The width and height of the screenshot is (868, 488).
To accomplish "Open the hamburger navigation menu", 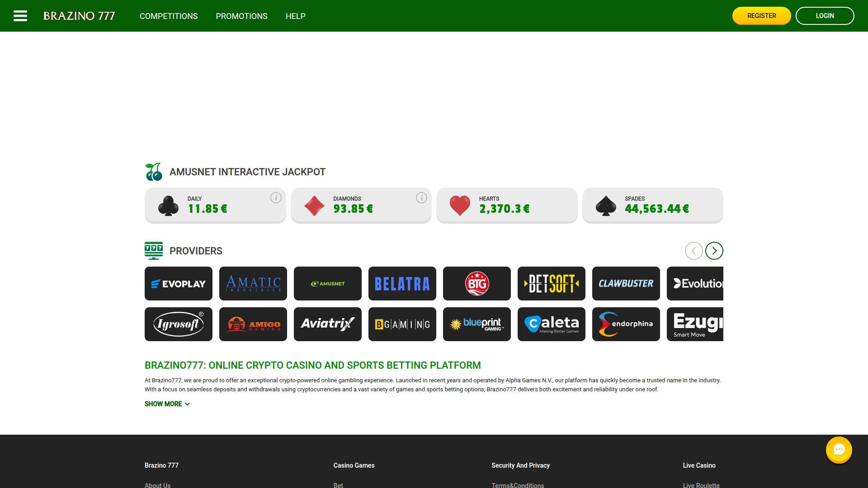I will click(20, 15).
